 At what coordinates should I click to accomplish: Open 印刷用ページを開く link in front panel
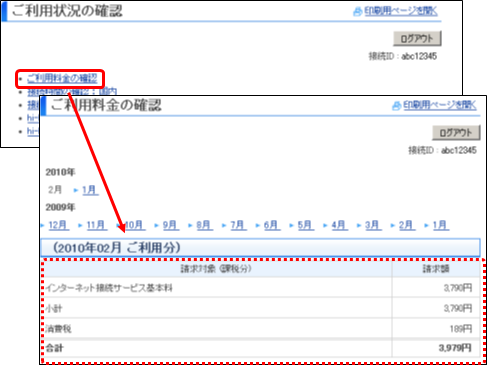click(440, 105)
